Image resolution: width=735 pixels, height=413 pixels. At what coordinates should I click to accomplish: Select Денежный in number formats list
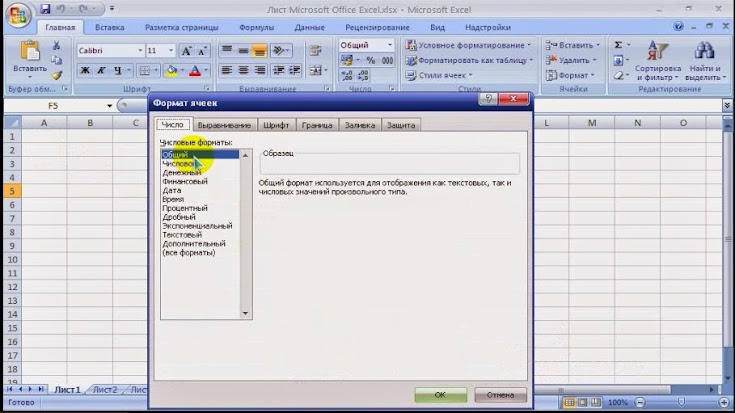point(182,173)
